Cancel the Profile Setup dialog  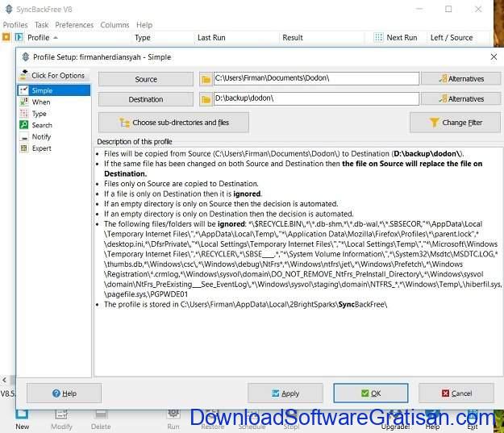(x=456, y=393)
